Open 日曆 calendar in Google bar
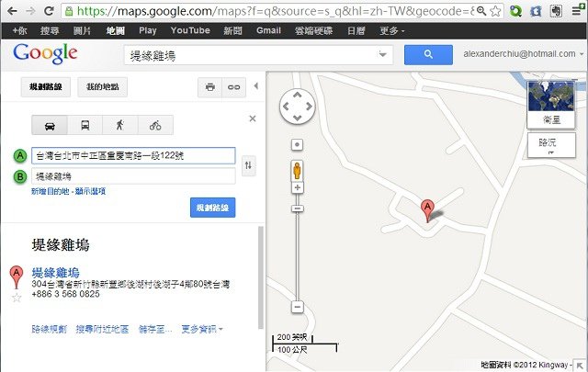The width and height of the screenshot is (588, 372). click(x=356, y=30)
